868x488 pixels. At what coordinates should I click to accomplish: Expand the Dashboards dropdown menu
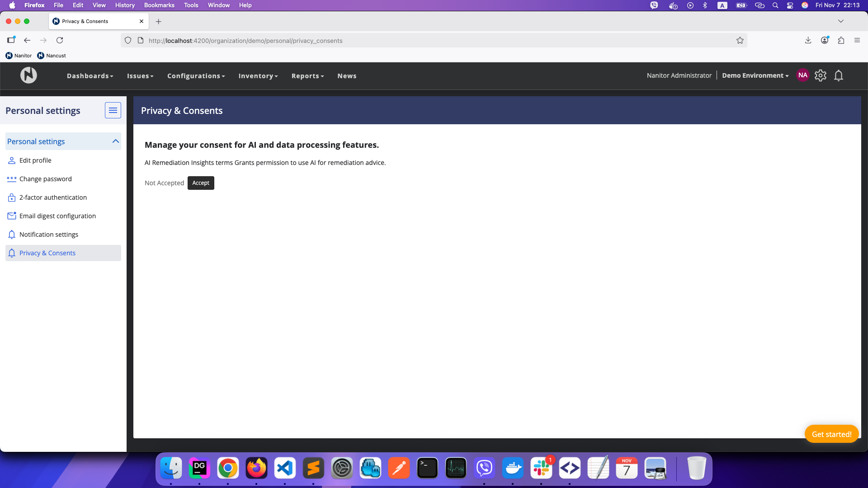pyautogui.click(x=90, y=76)
